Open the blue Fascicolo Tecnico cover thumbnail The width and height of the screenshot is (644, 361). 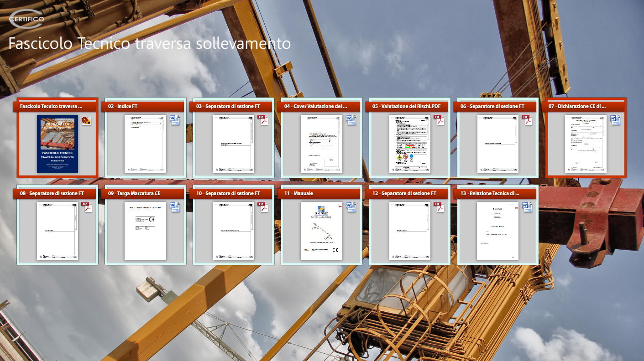point(58,144)
